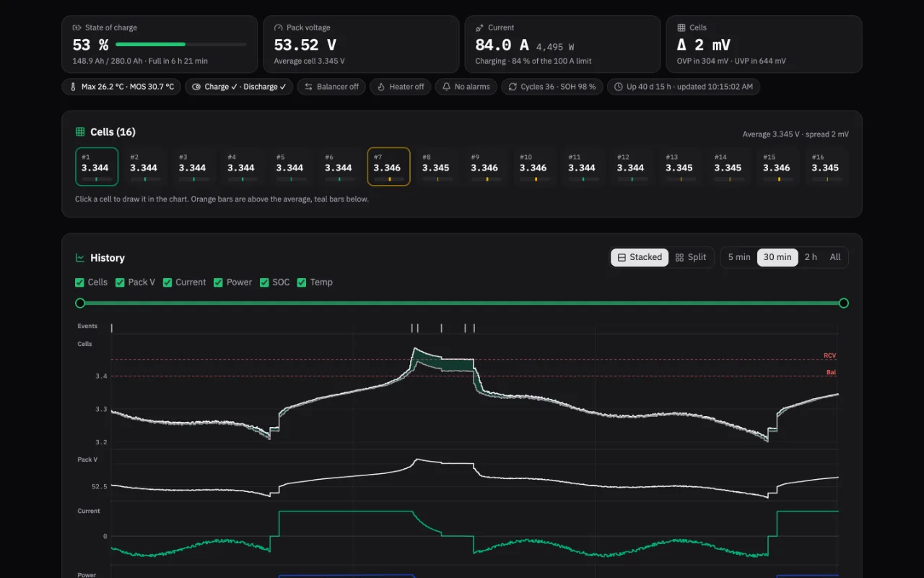Select cell #1 card showing 3.344

pos(97,167)
